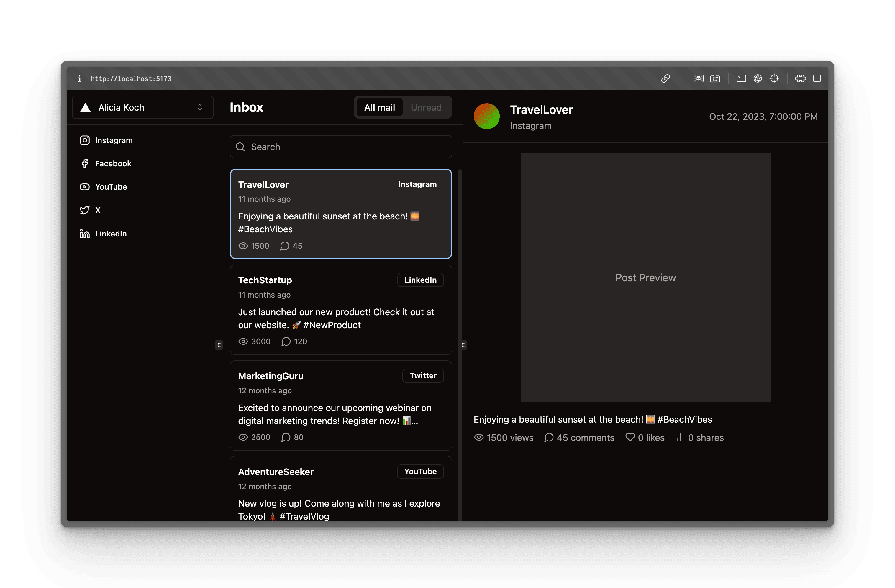
Task: Open the puzzle-piece extensions icon
Action: click(800, 78)
